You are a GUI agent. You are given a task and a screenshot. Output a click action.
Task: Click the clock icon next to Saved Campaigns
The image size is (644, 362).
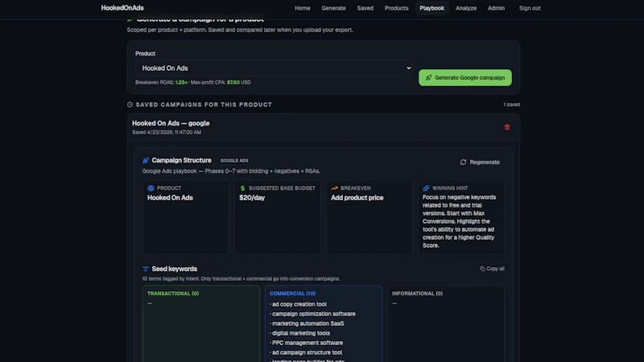tap(130, 105)
